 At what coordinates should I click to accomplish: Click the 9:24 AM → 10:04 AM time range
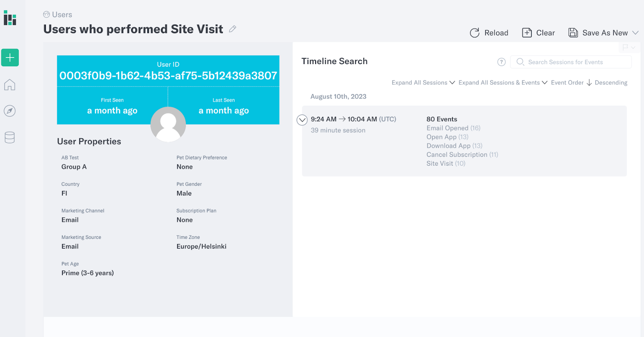pyautogui.click(x=353, y=119)
